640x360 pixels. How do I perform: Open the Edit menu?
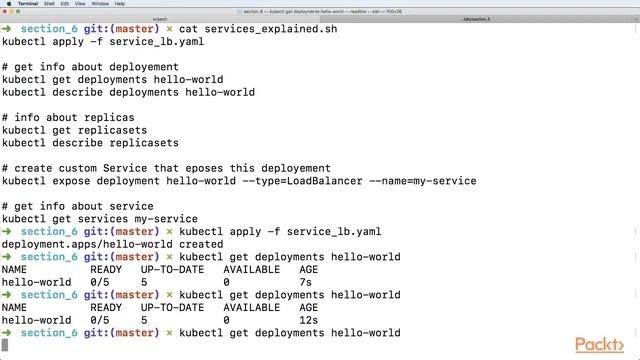(x=64, y=3)
